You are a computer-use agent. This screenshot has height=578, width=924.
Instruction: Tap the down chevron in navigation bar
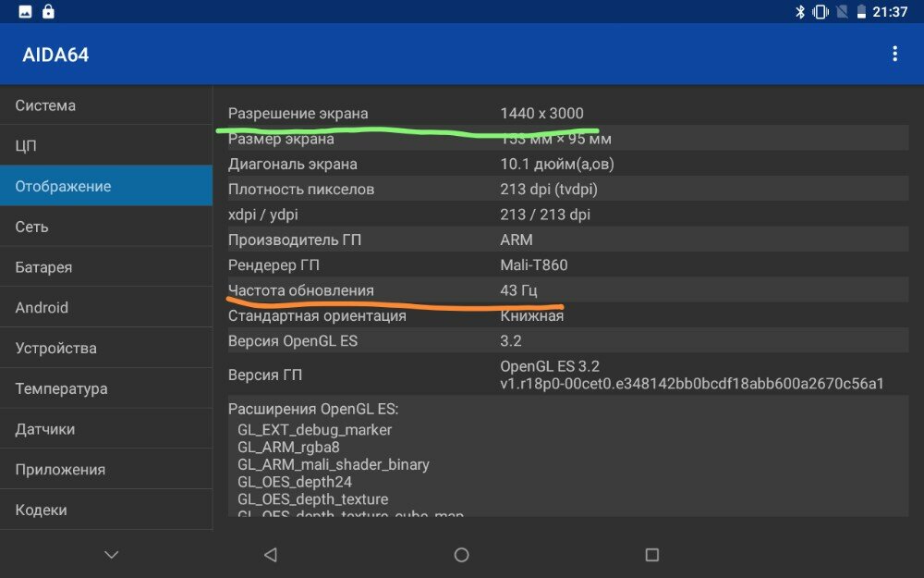pos(112,554)
